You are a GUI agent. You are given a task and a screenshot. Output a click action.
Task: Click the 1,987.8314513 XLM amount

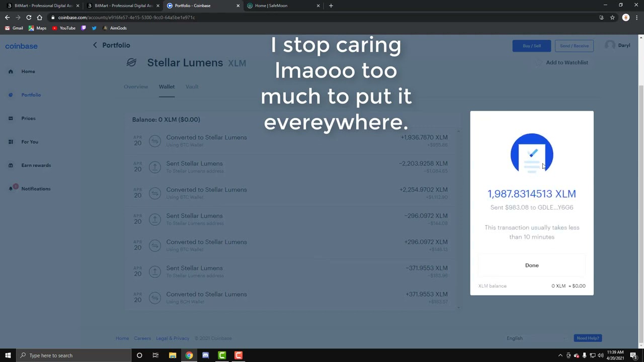(532, 194)
